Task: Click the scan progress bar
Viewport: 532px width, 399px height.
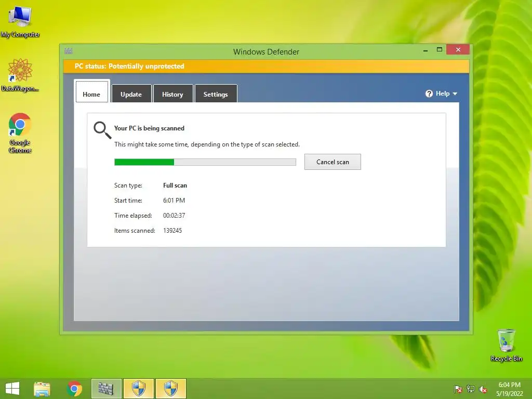Action: click(x=205, y=162)
